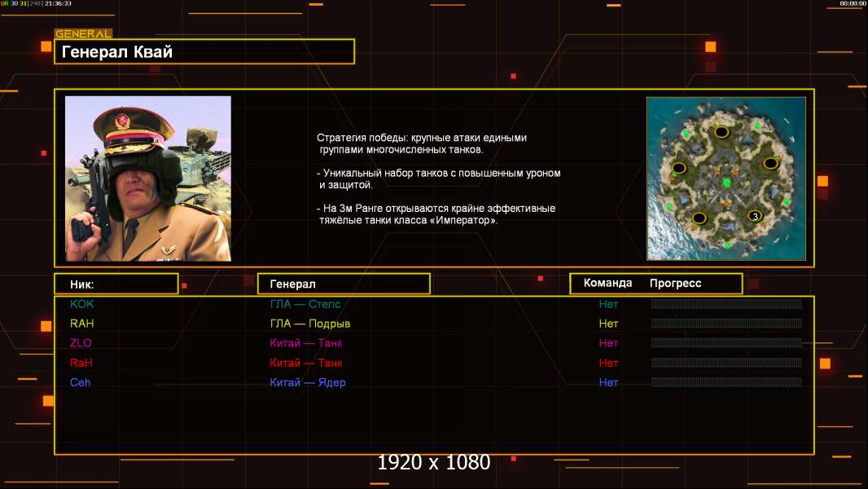Click Ceh's loading progress bar
868x489 pixels.
(x=726, y=382)
